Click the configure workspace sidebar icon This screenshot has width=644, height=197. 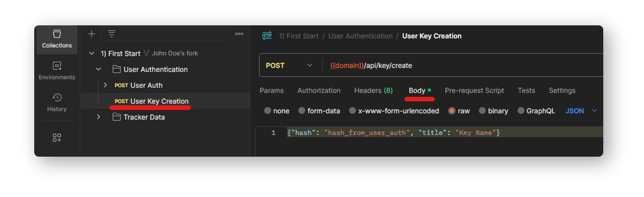(57, 137)
